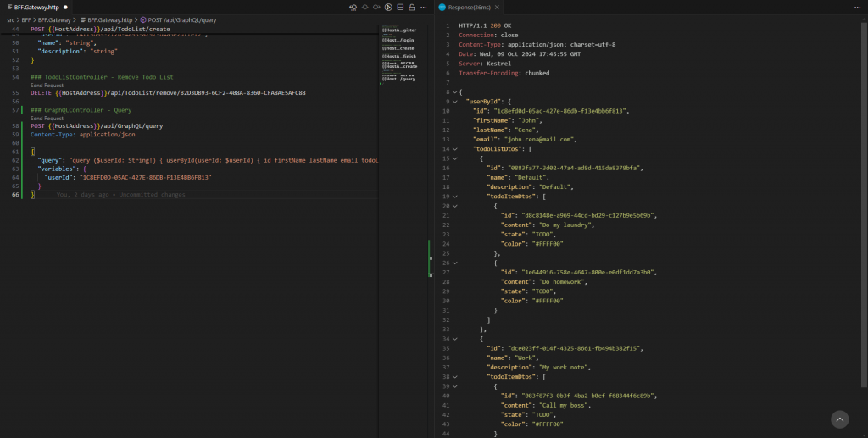Jump to '...finish' request in minimap
The width and height of the screenshot is (868, 438).
[398, 57]
